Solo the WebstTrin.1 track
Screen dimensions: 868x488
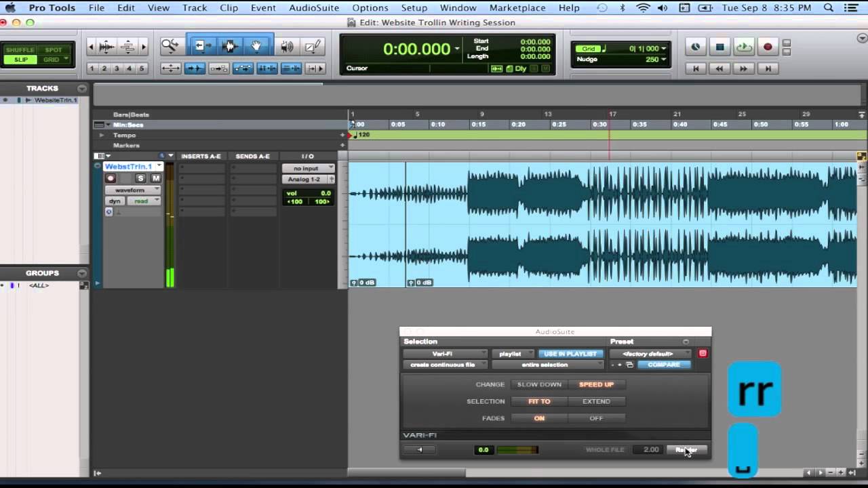(x=140, y=178)
